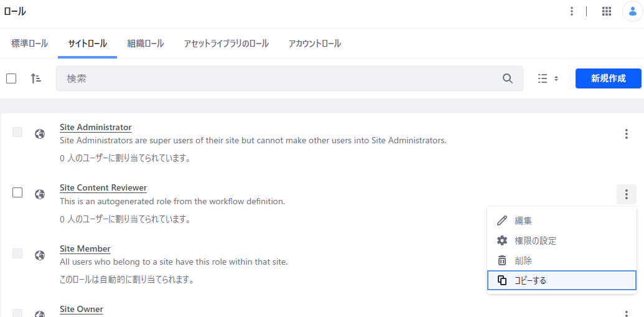This screenshot has height=317, width=644.
Task: Click the 新規作成 button
Action: click(x=608, y=78)
